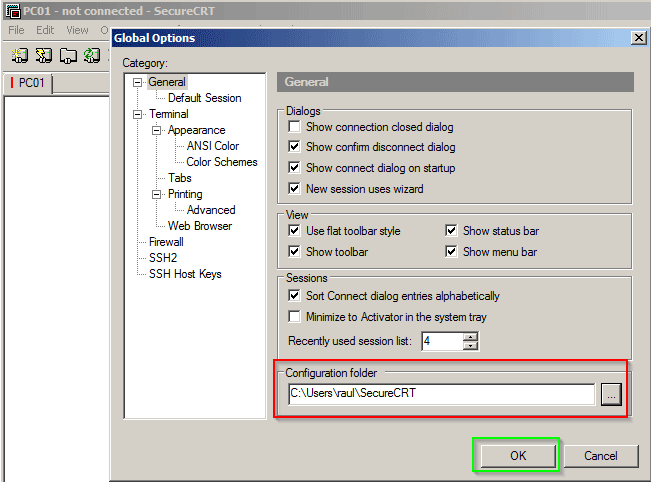
Task: Disable Show status bar option
Action: (x=451, y=231)
